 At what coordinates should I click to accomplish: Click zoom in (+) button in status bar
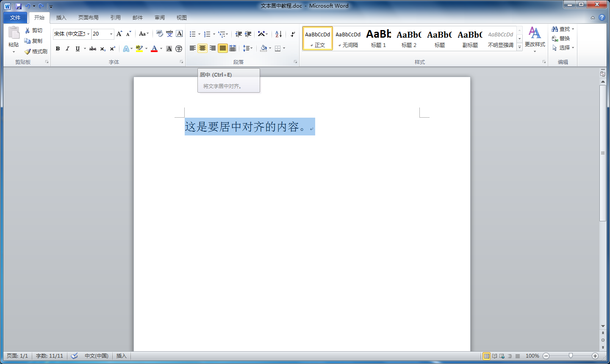click(595, 356)
